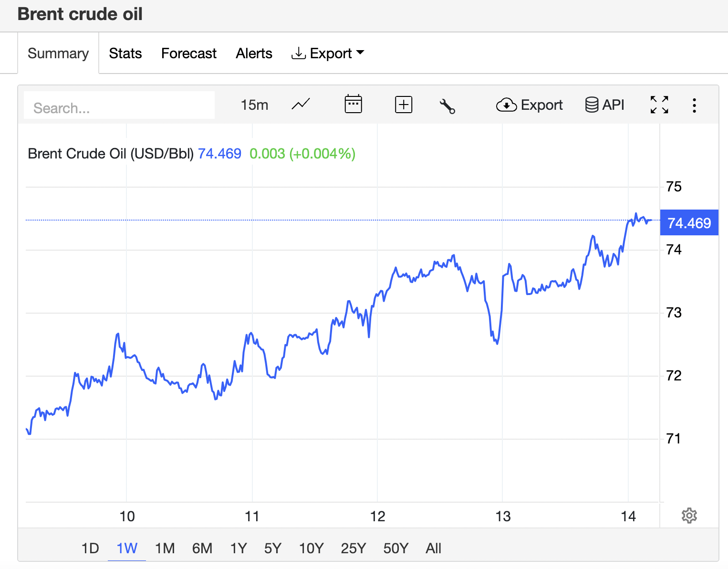Viewport: 728px width, 569px height.
Task: Select the 50Y time range
Action: pos(395,548)
